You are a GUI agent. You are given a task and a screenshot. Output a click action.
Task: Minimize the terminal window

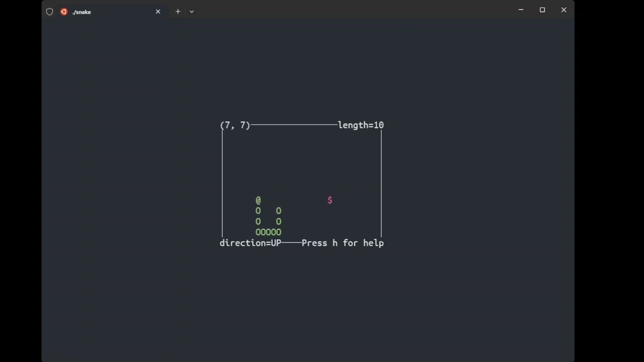[521, 10]
